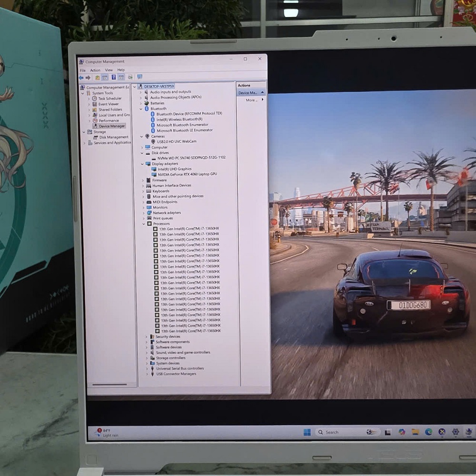
Task: Open the View menu
Action: 109,70
